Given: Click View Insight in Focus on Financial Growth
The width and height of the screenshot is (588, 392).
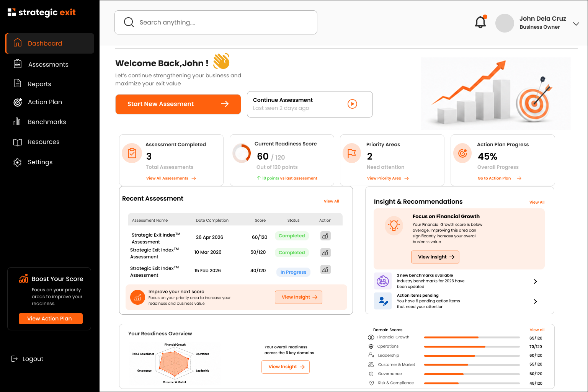Looking at the screenshot, I should (x=435, y=257).
